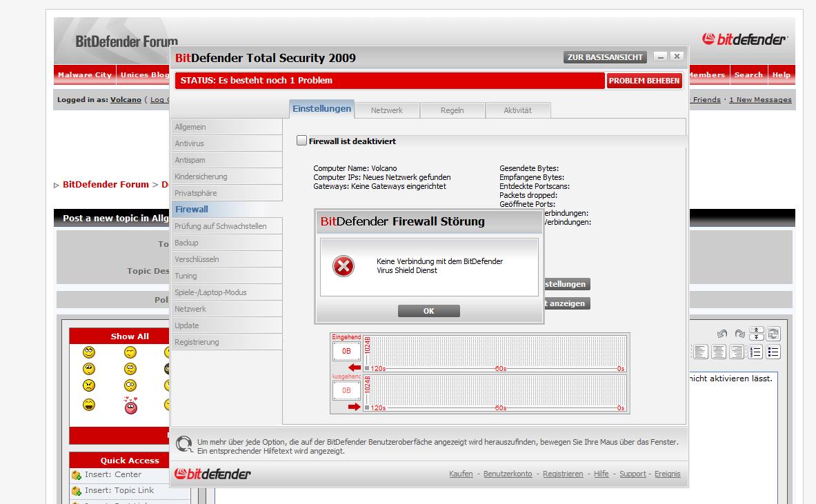
Task: Open the '1 New Messages' forum link
Action: [760, 100]
